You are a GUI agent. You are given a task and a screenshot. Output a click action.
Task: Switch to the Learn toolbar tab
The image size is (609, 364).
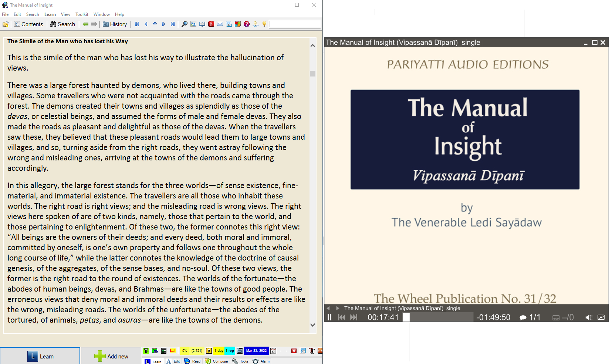point(153,361)
